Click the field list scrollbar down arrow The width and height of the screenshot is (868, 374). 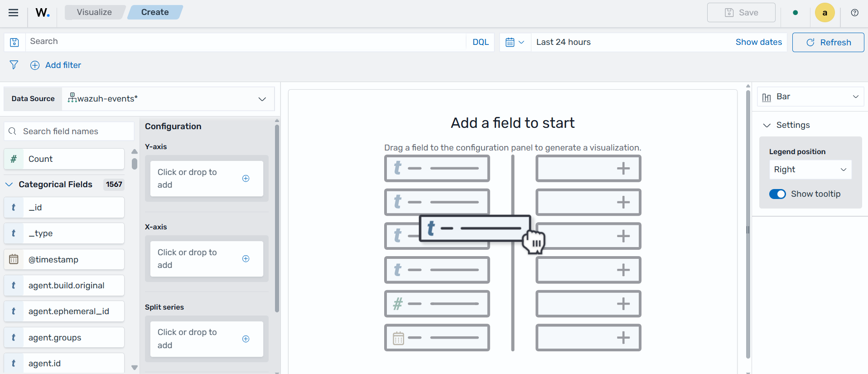click(x=135, y=368)
